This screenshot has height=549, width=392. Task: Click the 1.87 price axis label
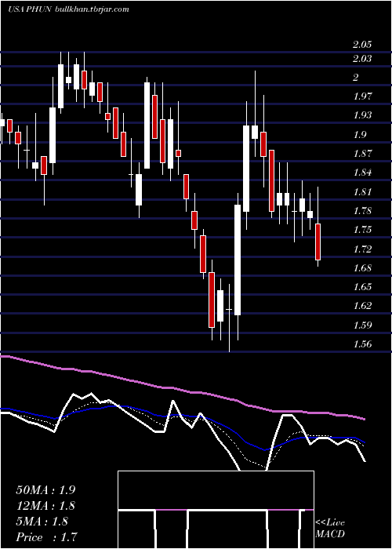pyautogui.click(x=362, y=154)
